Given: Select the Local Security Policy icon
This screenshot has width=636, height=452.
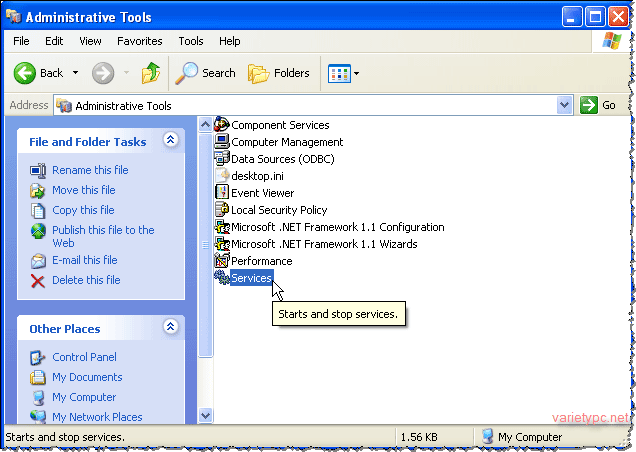Looking at the screenshot, I should [222, 209].
